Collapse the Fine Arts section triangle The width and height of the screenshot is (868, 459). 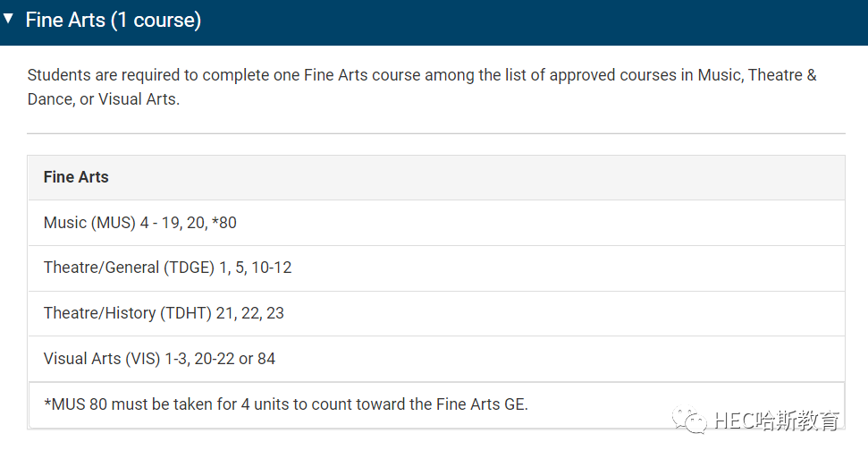[x=8, y=18]
